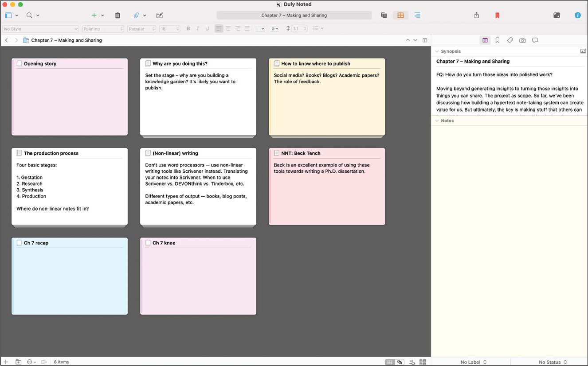Open the Metadata tags inspector pane
The height and width of the screenshot is (366, 588).
click(x=510, y=40)
